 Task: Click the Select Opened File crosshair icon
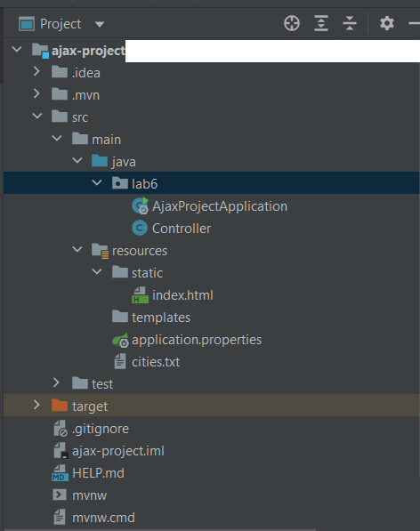click(292, 23)
